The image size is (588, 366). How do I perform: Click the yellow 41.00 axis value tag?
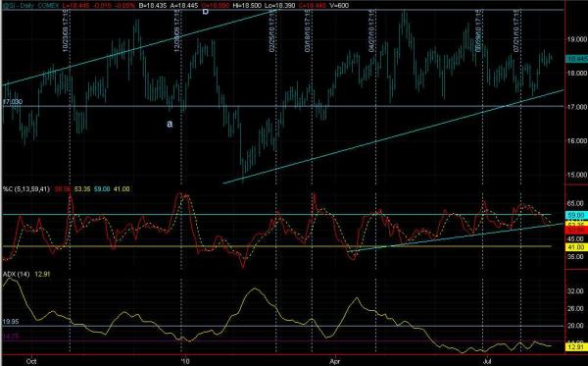tap(575, 247)
